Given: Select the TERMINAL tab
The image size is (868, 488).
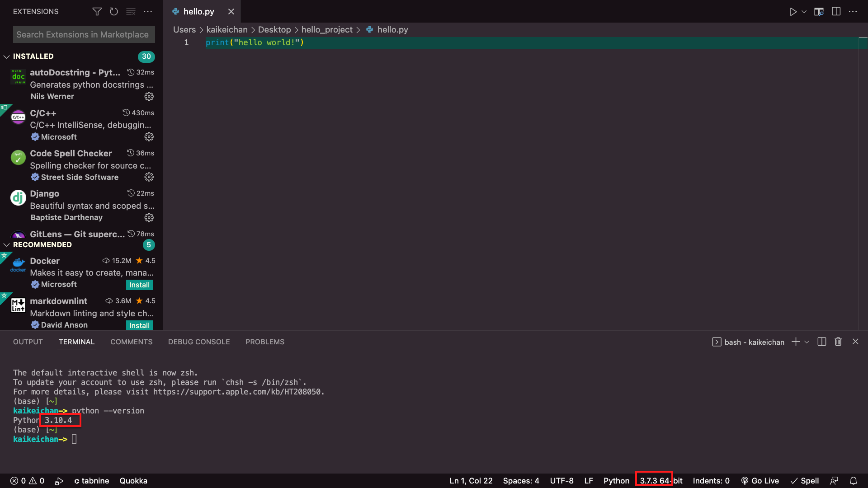Looking at the screenshot, I should pos(76,342).
